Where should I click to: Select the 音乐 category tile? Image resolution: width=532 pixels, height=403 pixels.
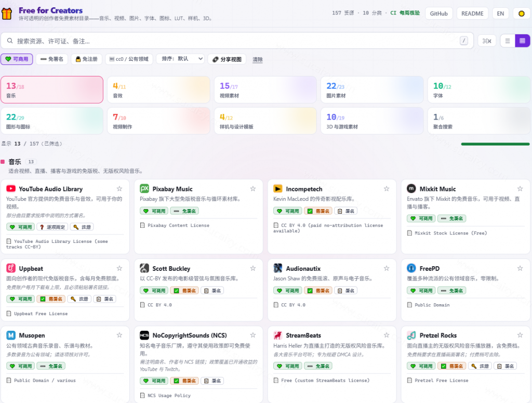coord(52,89)
